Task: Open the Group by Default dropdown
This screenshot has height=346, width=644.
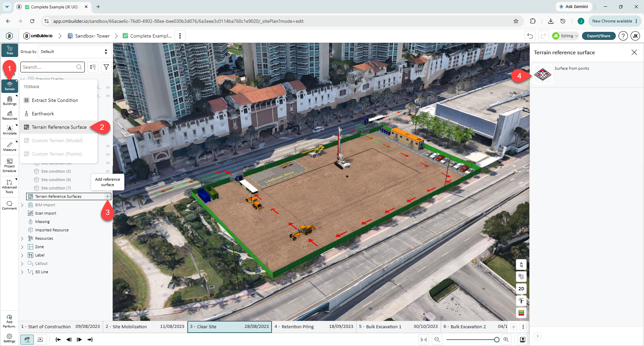Action: 74,52
